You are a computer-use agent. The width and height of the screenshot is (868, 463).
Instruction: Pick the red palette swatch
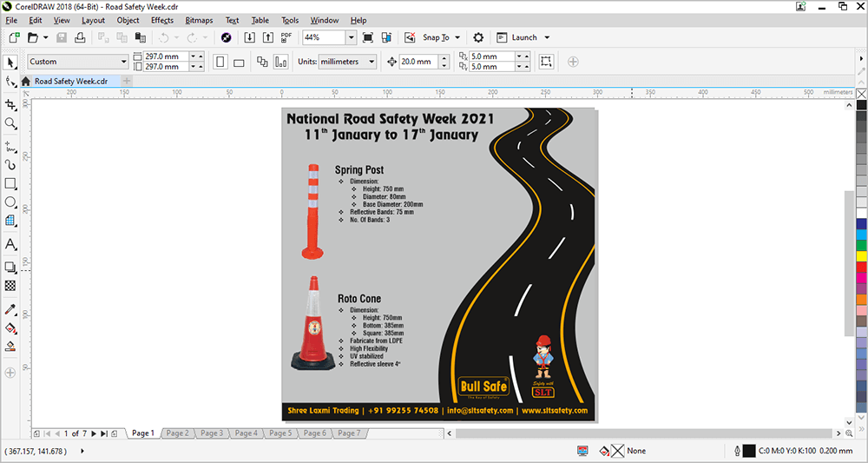click(861, 267)
